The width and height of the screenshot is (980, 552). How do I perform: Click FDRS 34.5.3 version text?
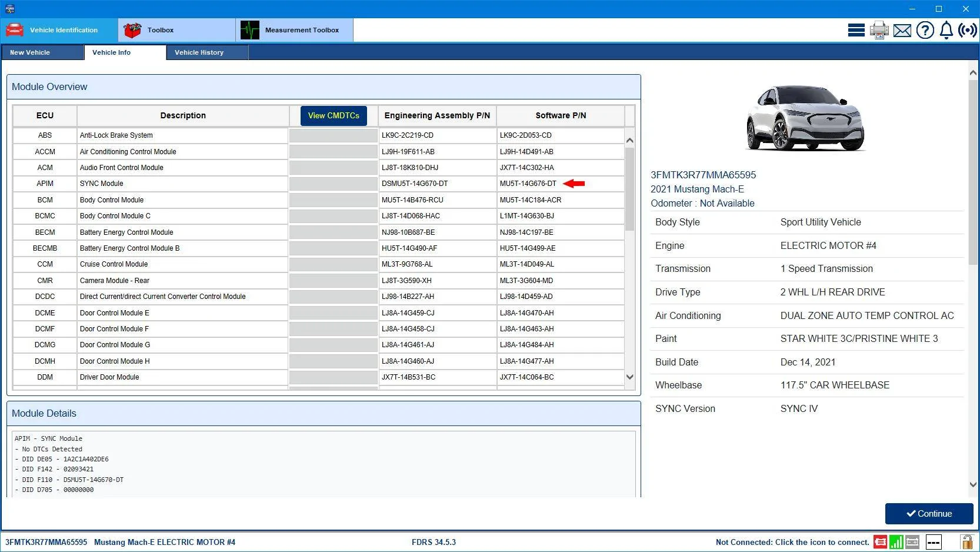434,542
